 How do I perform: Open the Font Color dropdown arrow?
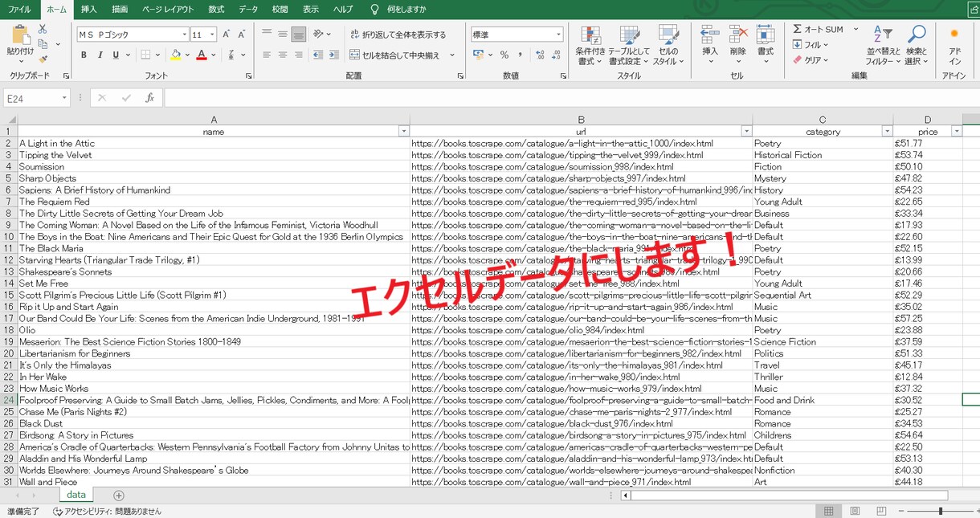click(213, 55)
